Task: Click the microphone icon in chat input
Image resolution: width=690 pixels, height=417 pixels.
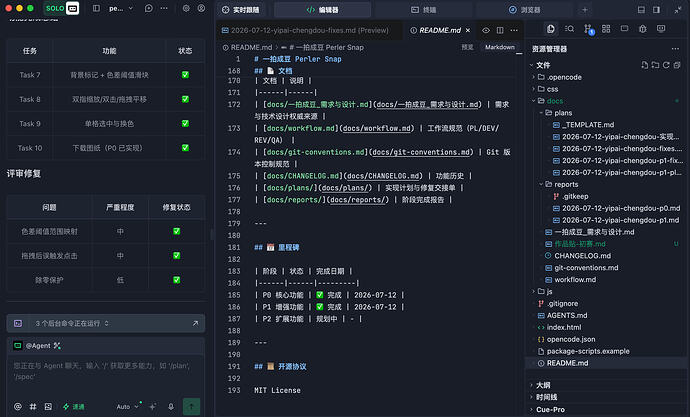Action: pos(171,406)
